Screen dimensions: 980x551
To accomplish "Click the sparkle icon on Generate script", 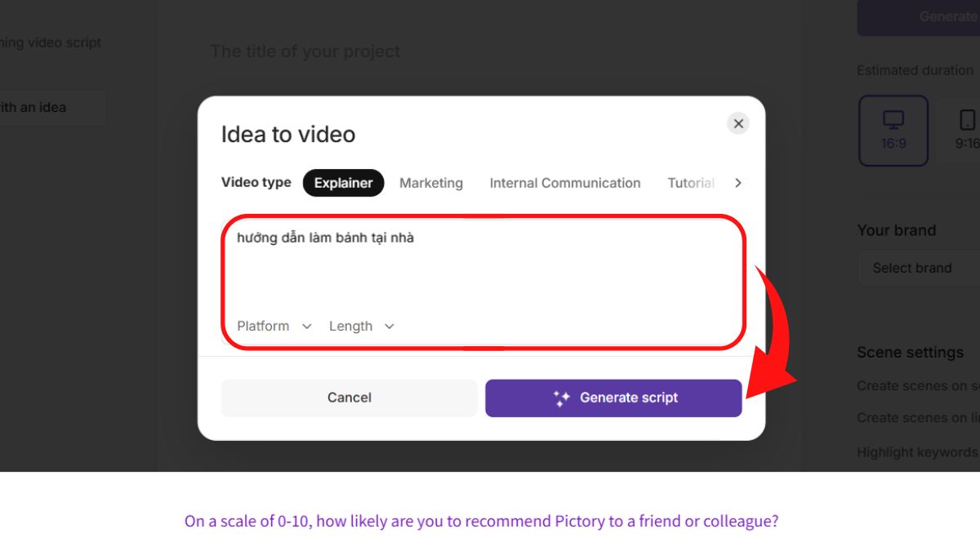I will (560, 398).
